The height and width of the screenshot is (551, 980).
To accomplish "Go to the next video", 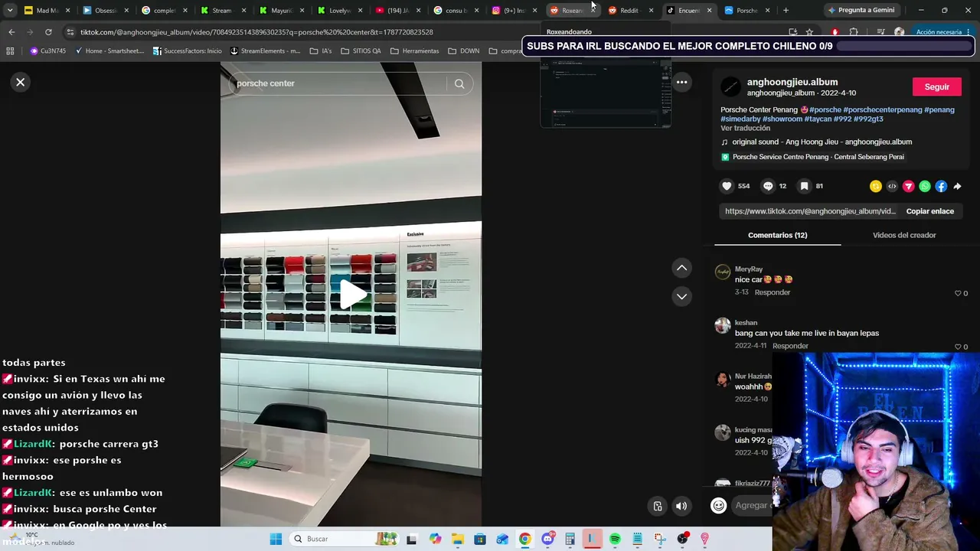I will tap(681, 296).
